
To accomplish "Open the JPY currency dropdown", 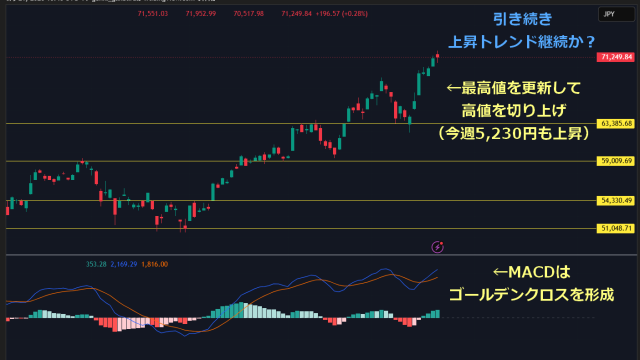I will 616,14.
